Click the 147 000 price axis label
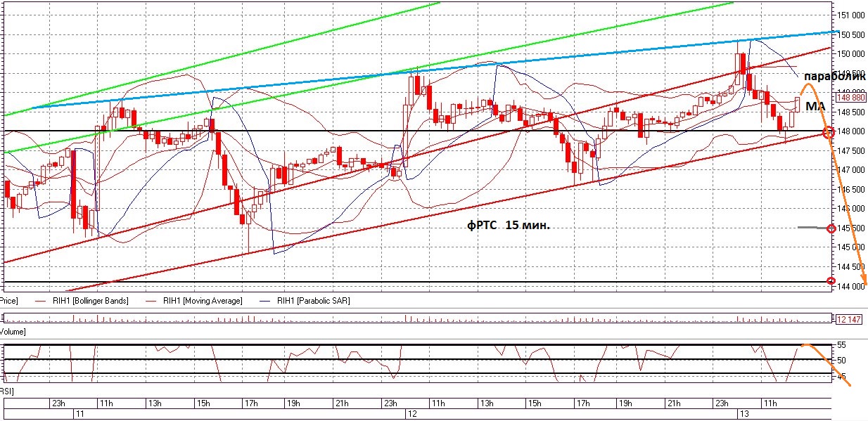 851,170
